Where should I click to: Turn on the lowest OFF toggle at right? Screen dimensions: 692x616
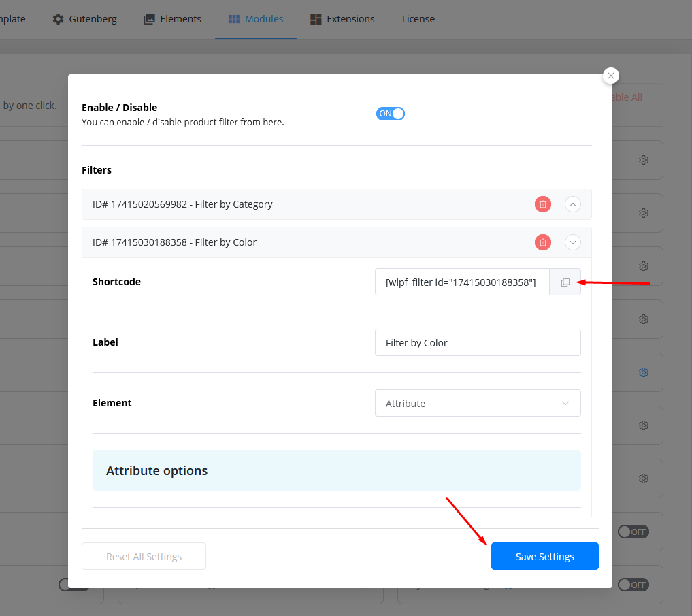pos(633,585)
